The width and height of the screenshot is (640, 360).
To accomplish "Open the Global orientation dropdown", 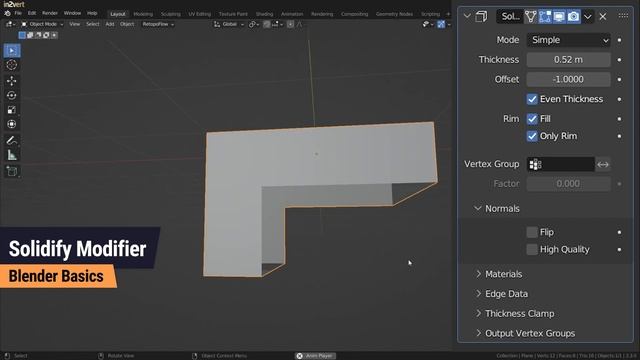I will [x=229, y=24].
